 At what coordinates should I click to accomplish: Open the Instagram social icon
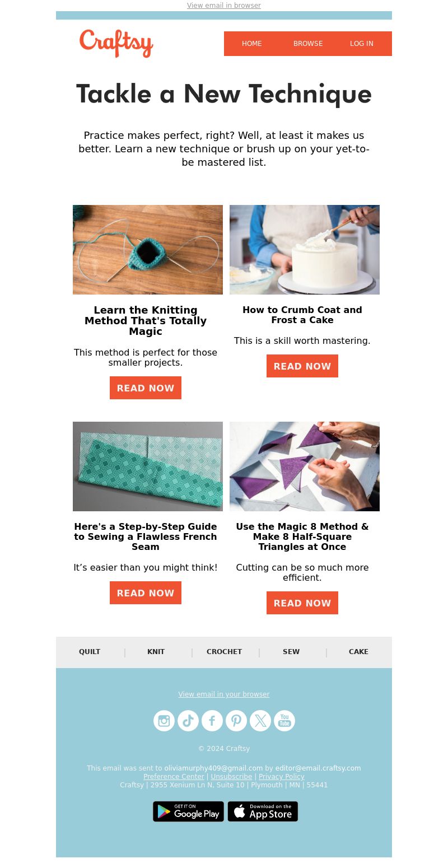click(164, 721)
